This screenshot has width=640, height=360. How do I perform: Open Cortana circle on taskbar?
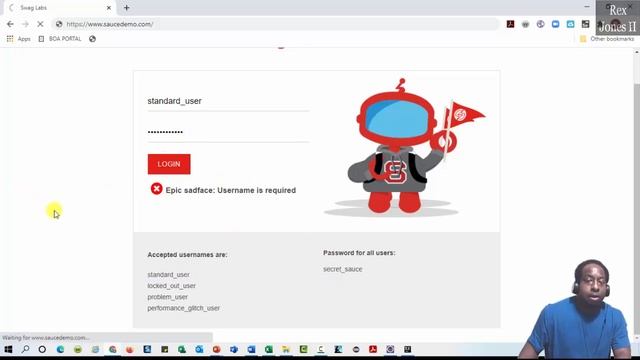(x=42, y=349)
